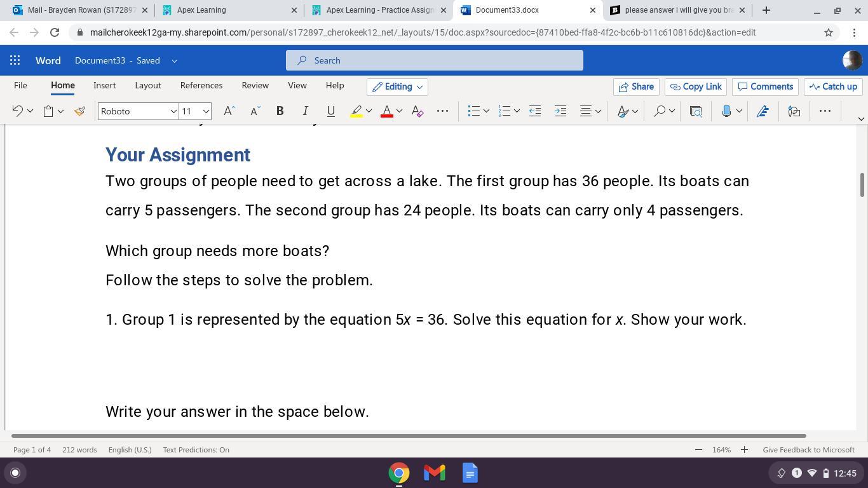Open font color options arrow
The height and width of the screenshot is (488, 868).
coord(399,111)
